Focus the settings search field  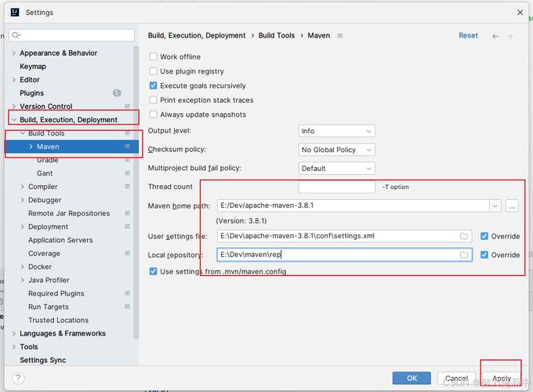[x=72, y=35]
